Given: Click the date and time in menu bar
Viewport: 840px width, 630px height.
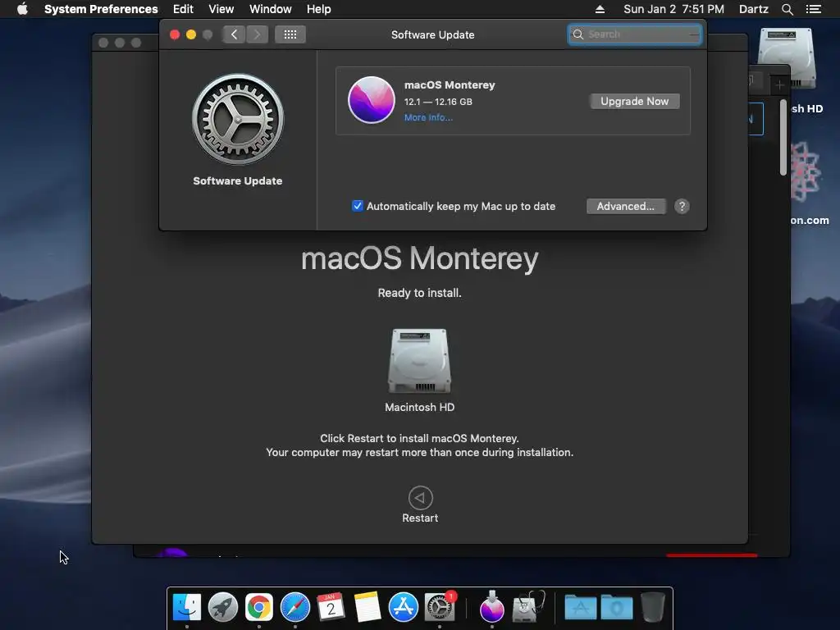Looking at the screenshot, I should pyautogui.click(x=673, y=9).
